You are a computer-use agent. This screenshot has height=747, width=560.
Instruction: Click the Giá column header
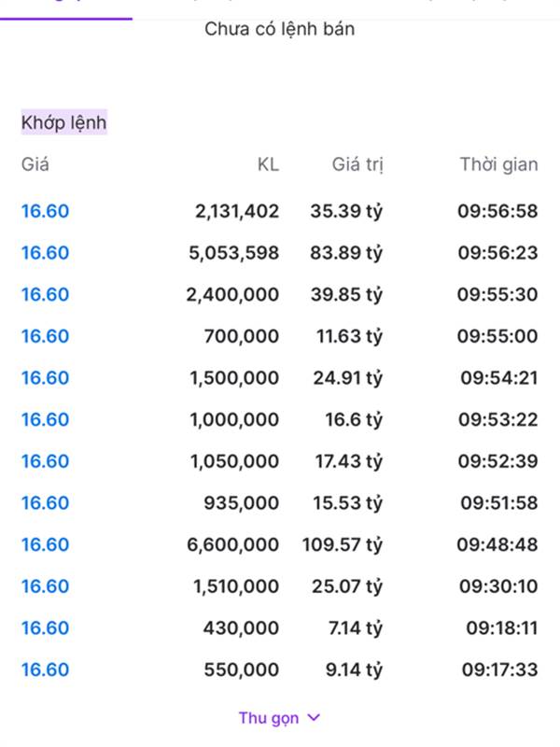[35, 164]
